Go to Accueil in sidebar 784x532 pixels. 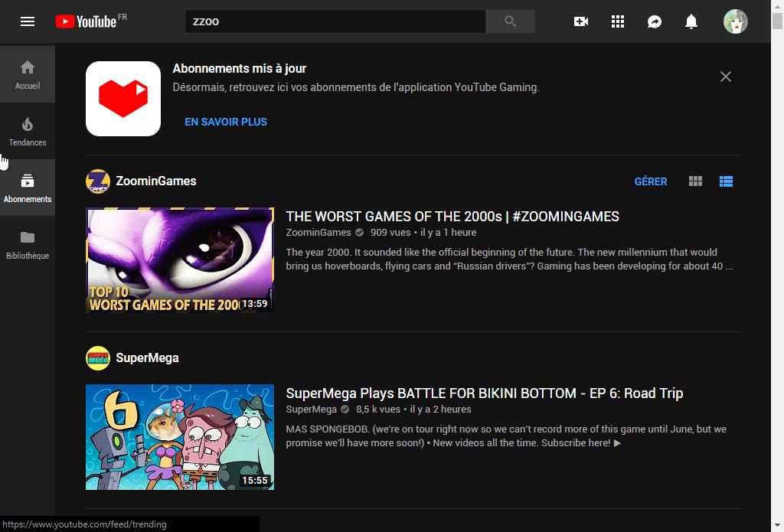[x=28, y=74]
